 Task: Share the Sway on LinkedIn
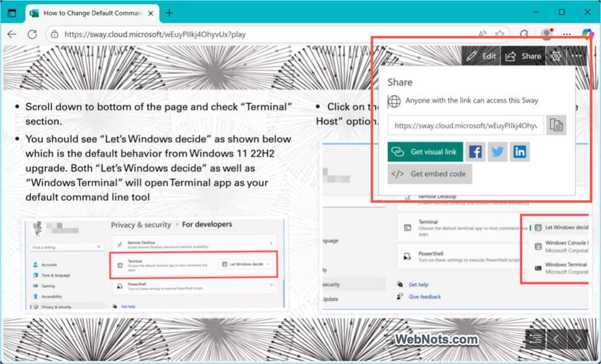pyautogui.click(x=520, y=152)
